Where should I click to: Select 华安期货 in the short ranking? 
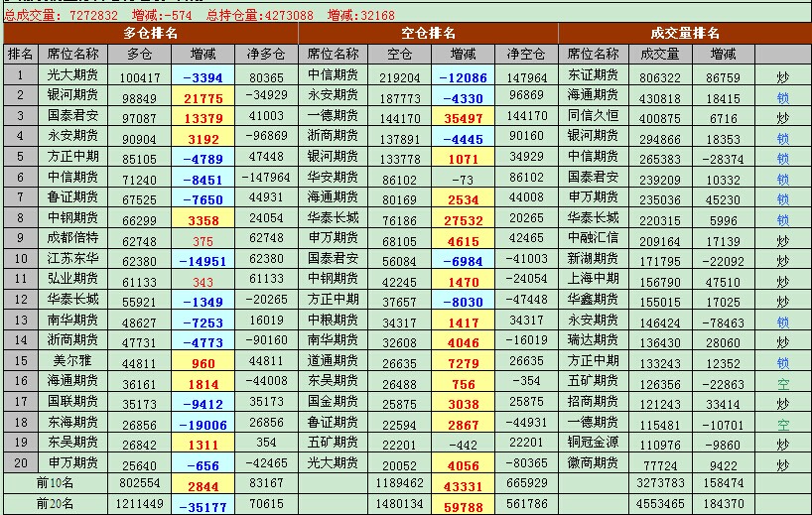333,177
